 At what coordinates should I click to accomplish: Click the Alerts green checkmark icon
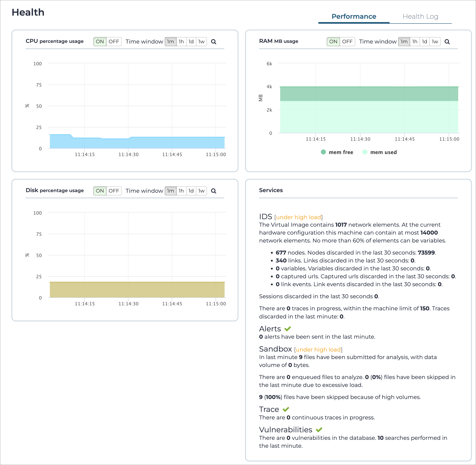click(288, 329)
